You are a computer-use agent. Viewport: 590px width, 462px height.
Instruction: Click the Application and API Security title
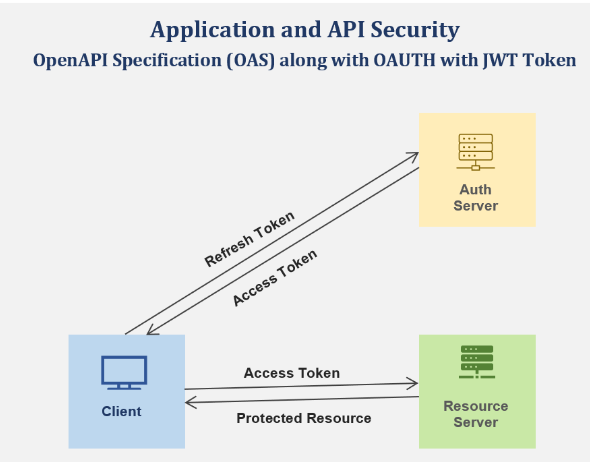click(305, 30)
